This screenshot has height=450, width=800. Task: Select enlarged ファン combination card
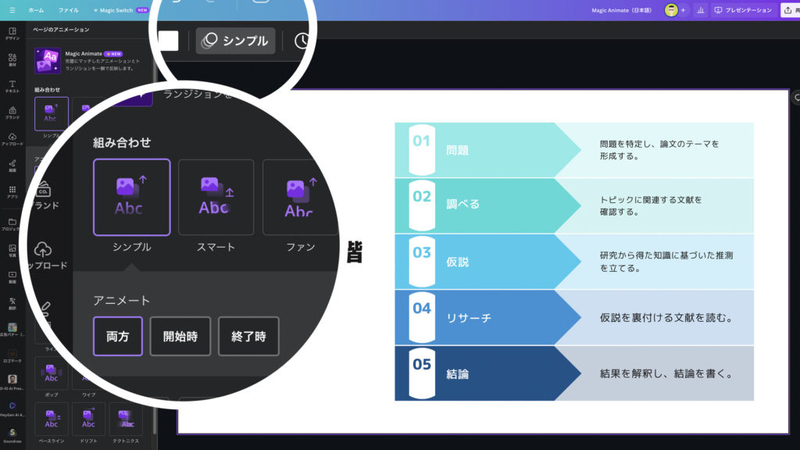300,197
